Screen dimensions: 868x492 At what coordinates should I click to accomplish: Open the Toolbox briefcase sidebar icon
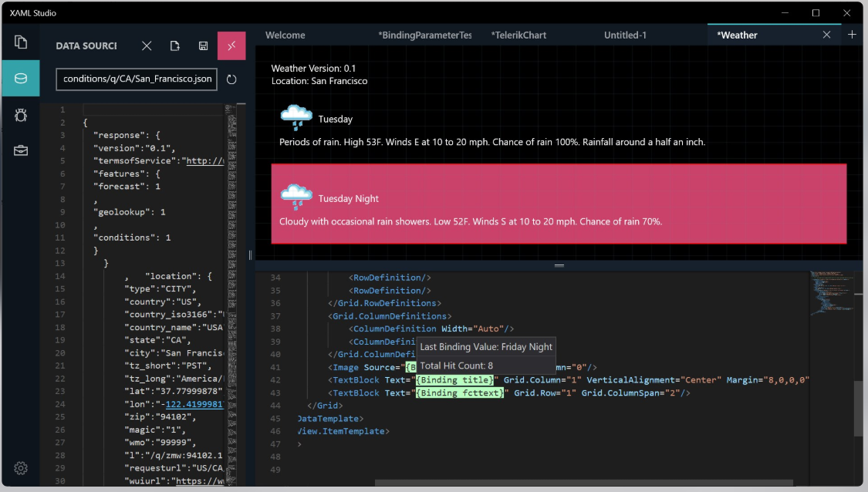point(21,150)
